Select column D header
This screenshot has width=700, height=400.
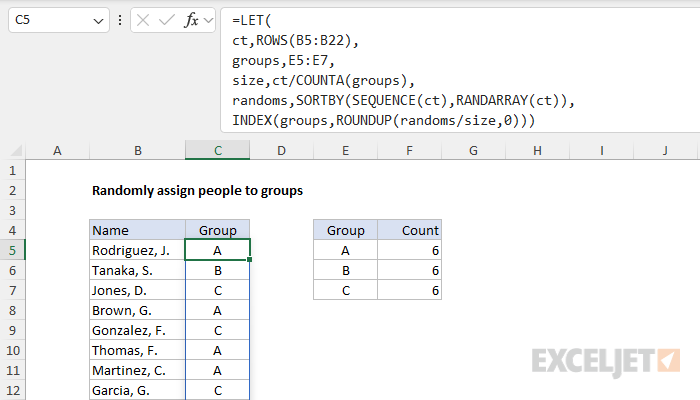pos(281,150)
